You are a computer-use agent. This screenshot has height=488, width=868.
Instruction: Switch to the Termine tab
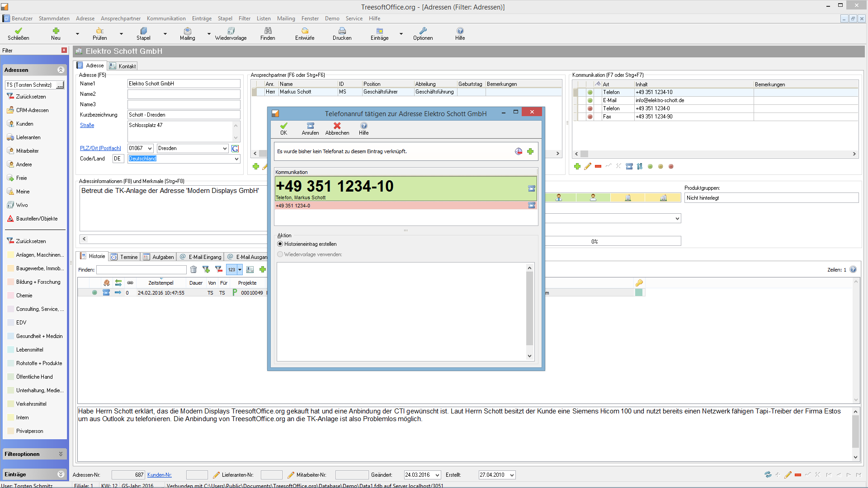pyautogui.click(x=125, y=257)
